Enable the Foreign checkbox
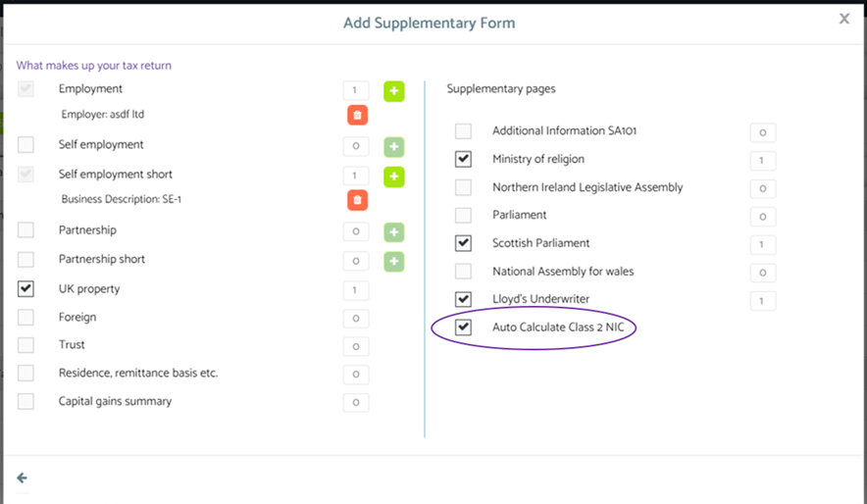The width and height of the screenshot is (867, 504). coord(26,318)
